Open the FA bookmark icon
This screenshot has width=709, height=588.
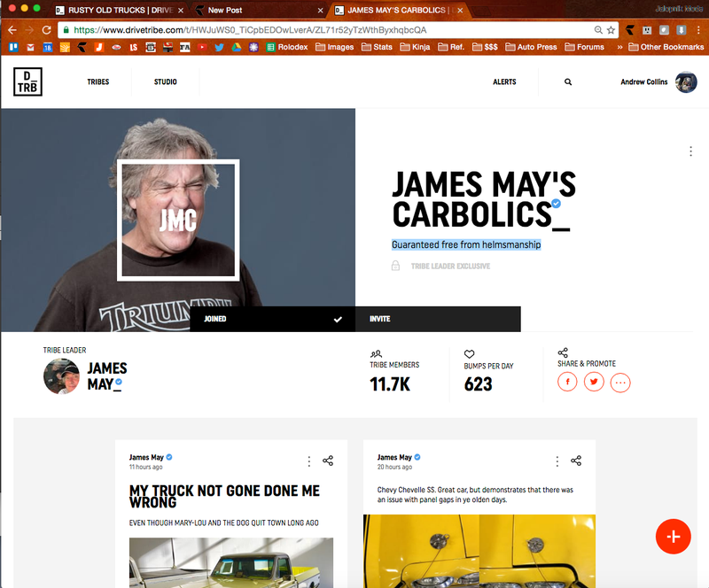pyautogui.click(x=185, y=47)
